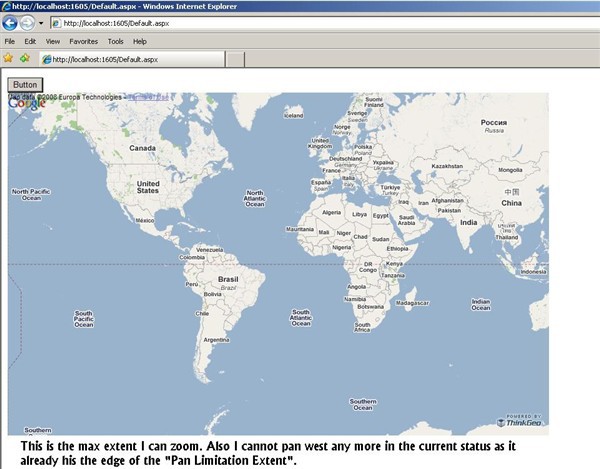Click the Canada label on map
The height and width of the screenshot is (469, 600).
click(x=142, y=148)
